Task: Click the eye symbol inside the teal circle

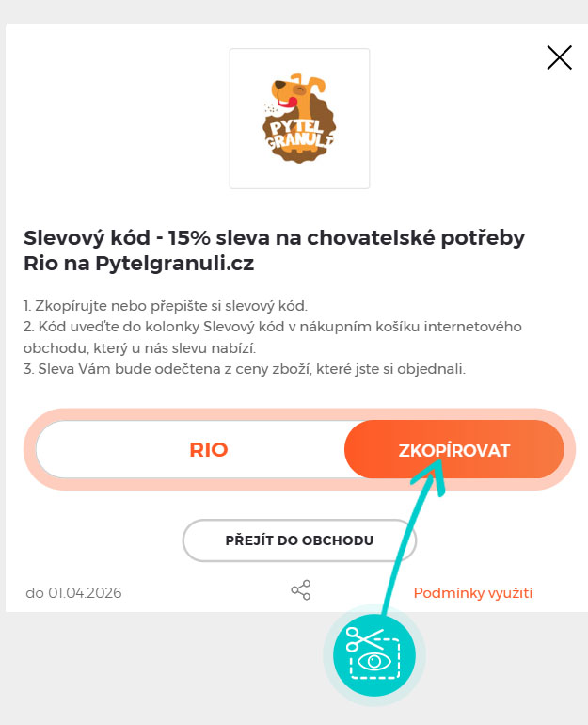Action: click(x=374, y=662)
